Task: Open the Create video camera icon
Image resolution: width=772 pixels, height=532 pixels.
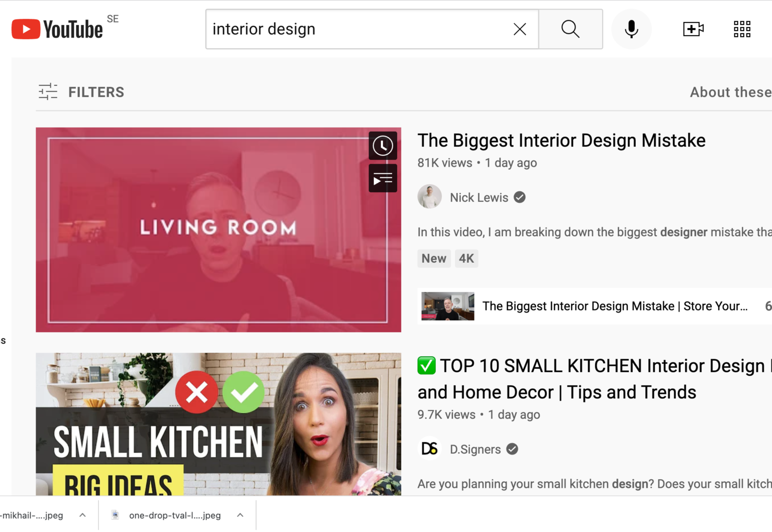Action: click(x=693, y=29)
